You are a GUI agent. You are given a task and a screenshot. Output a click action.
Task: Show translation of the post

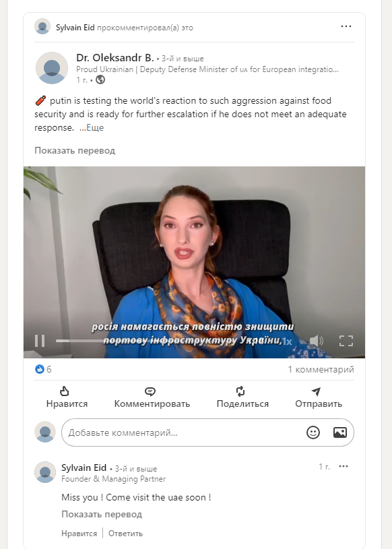click(x=75, y=151)
